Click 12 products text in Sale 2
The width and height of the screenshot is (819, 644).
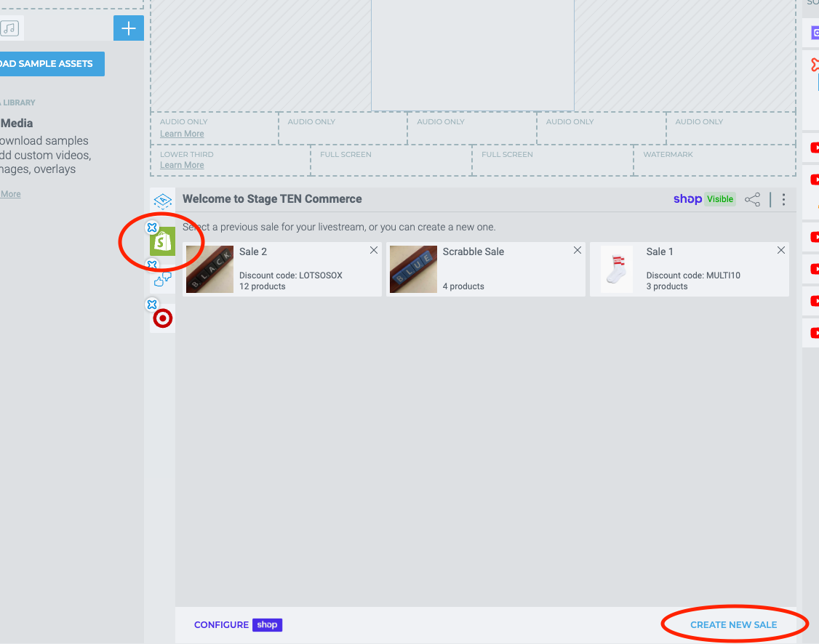click(262, 286)
